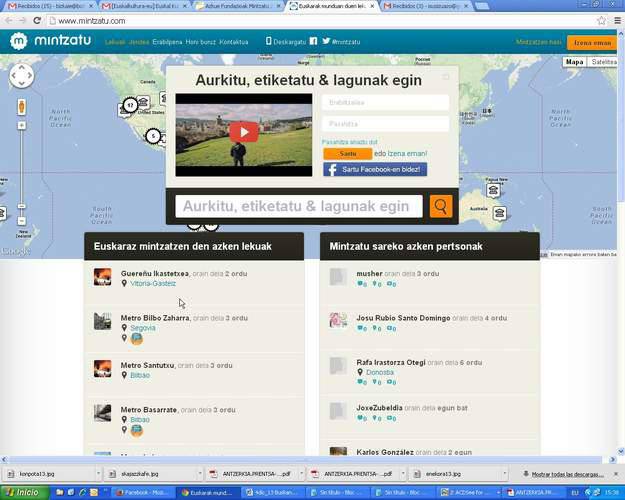Open the Windows Inicio start button
This screenshot has height=500, width=625.
[24, 492]
